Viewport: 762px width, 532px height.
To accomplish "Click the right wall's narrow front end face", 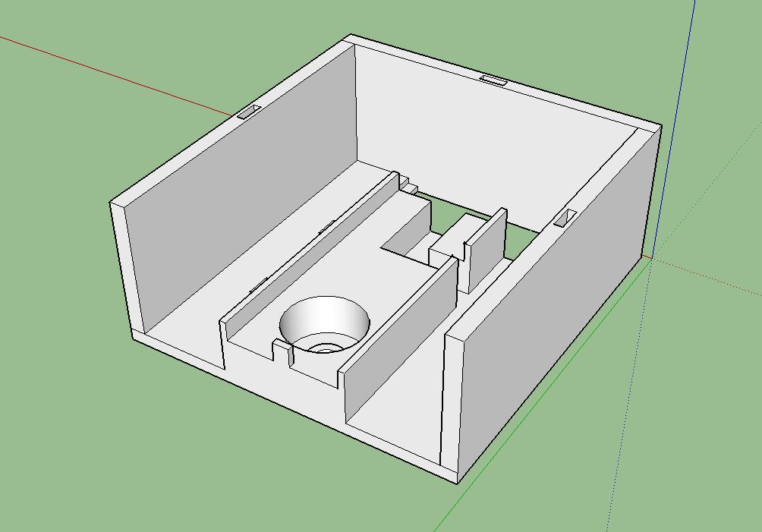I will [450, 402].
